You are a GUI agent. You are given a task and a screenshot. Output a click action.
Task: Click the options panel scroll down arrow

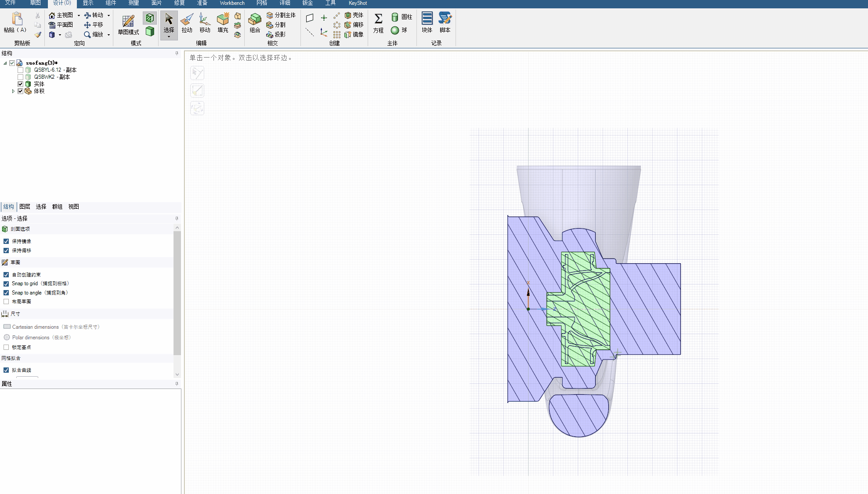(177, 374)
